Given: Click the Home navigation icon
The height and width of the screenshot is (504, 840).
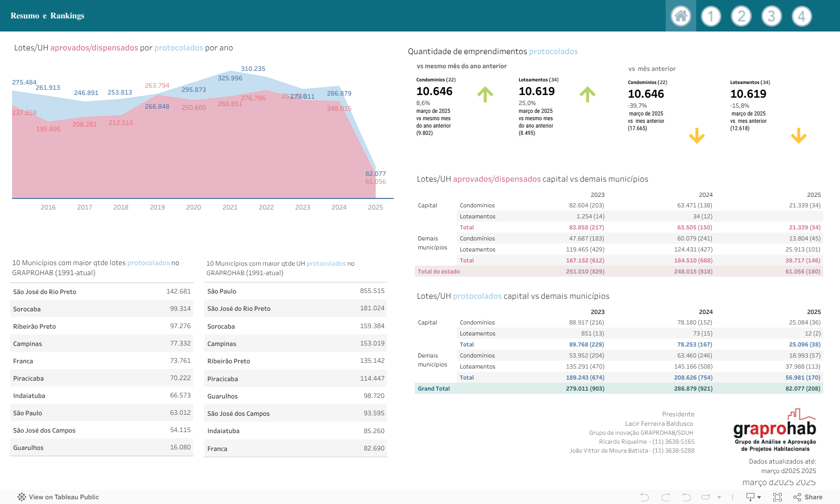Looking at the screenshot, I should pyautogui.click(x=680, y=16).
